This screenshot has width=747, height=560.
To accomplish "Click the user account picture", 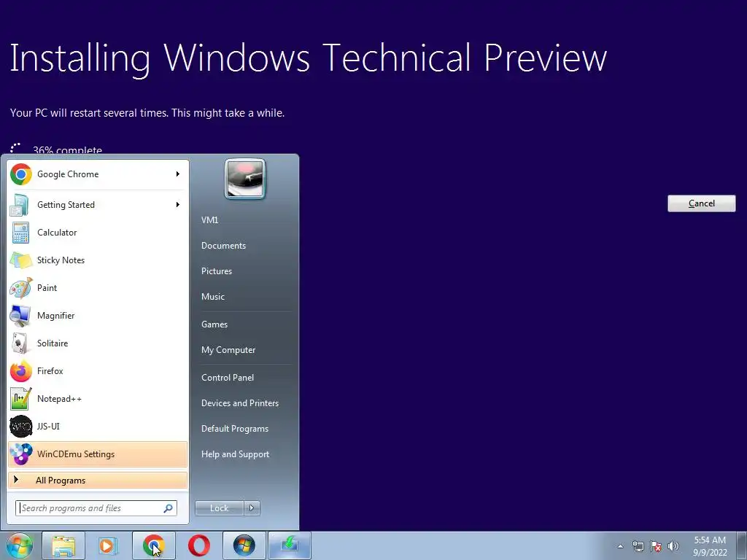I will tap(245, 179).
